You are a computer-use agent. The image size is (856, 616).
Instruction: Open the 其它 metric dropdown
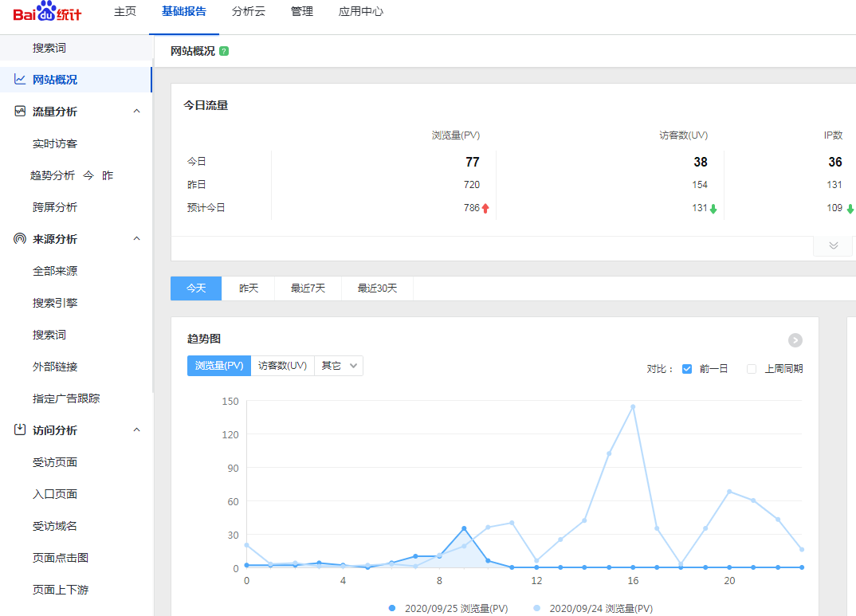339,366
